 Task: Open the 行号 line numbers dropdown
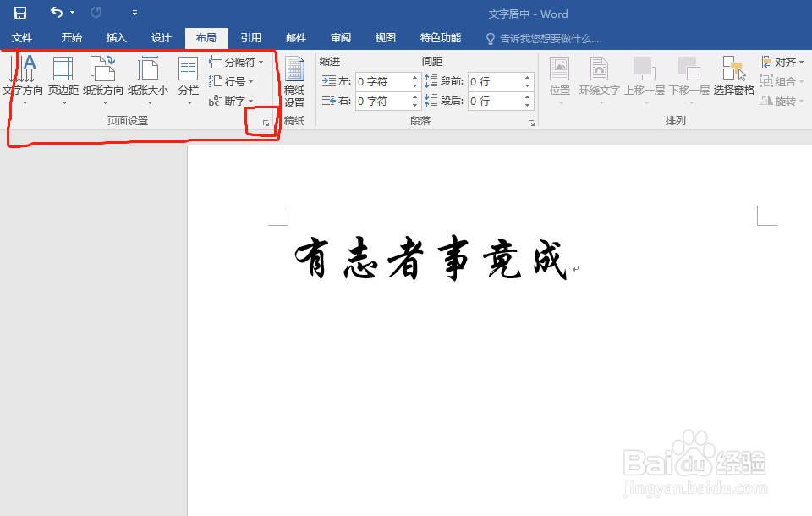click(231, 81)
